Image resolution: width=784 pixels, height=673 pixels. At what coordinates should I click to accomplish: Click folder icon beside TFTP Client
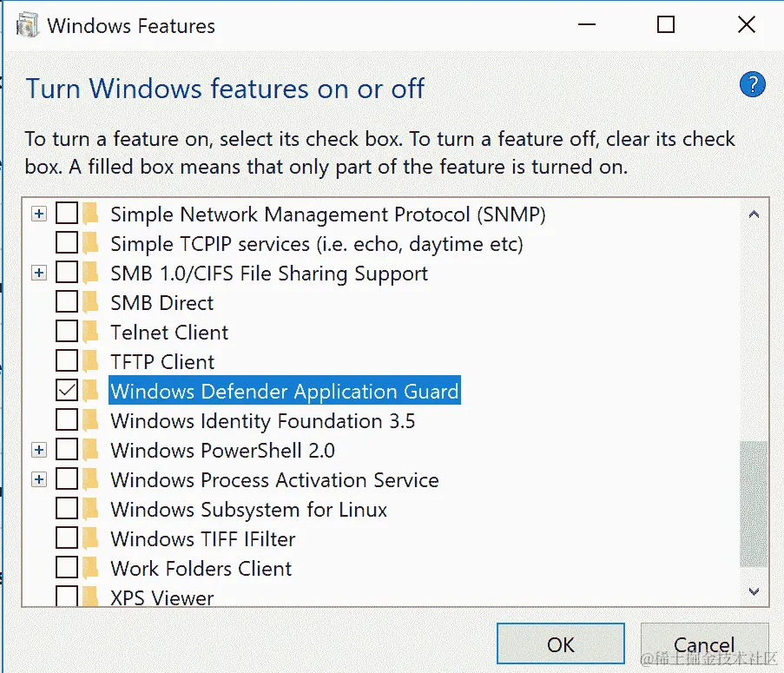click(x=90, y=361)
